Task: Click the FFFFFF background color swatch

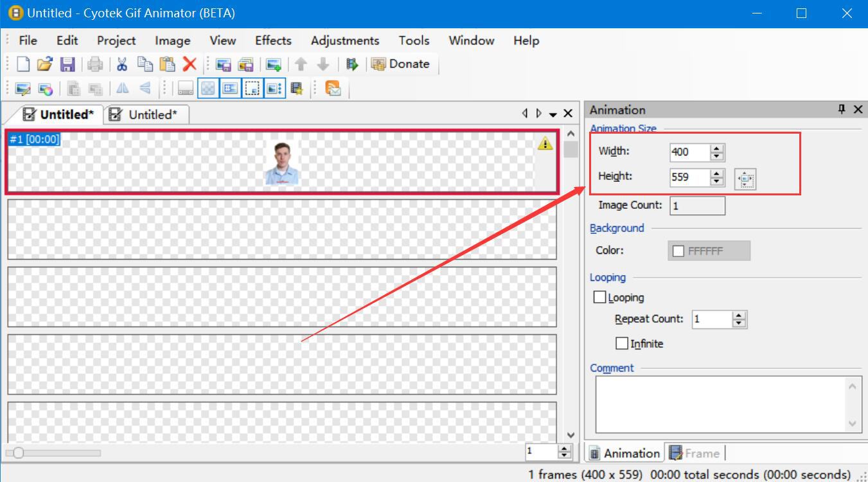Action: coord(709,251)
